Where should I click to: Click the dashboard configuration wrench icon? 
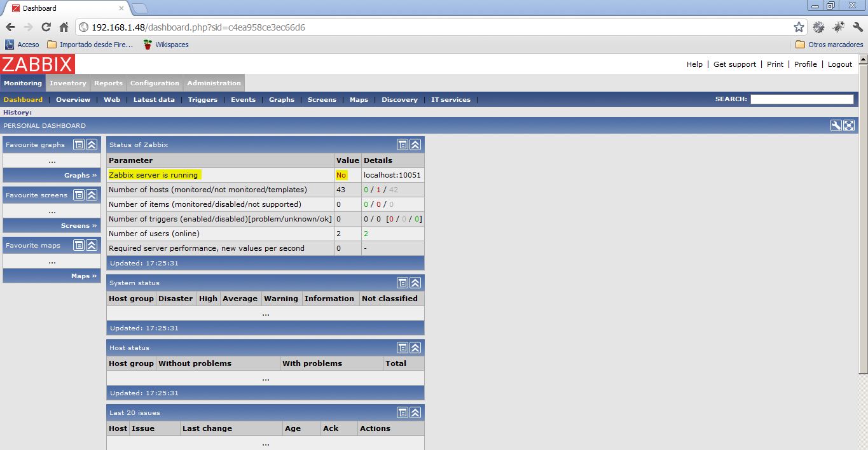tap(836, 125)
